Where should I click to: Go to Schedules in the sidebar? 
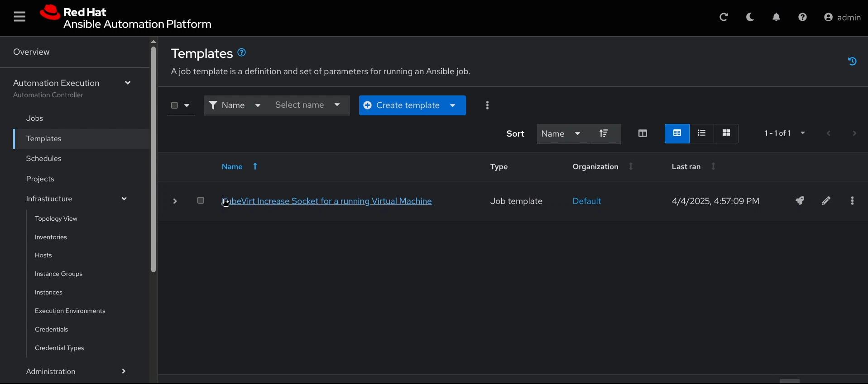44,159
